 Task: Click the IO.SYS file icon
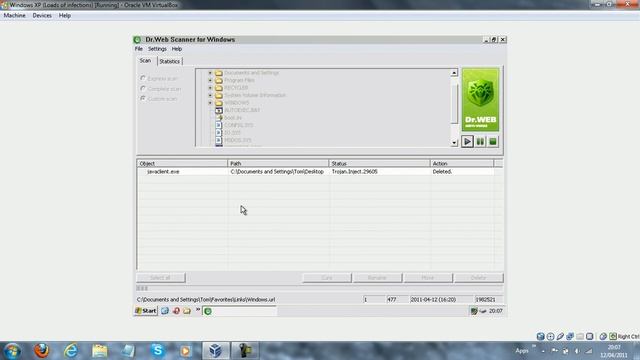pyautogui.click(x=219, y=133)
